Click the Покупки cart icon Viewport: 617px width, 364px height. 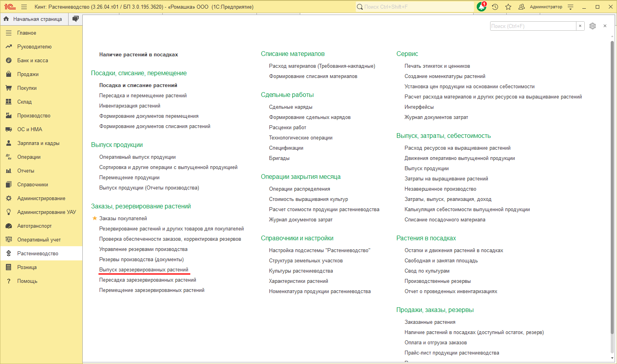tap(9, 88)
